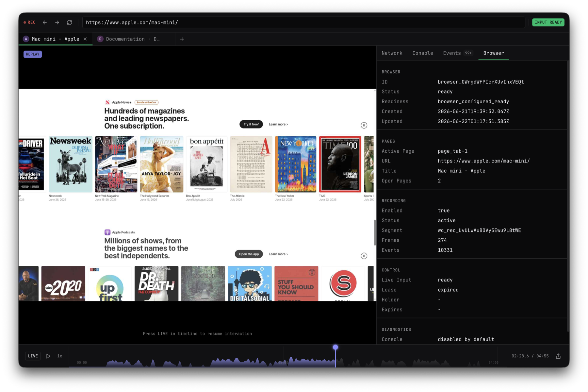588x392 pixels.
Task: Click the URL address bar
Action: [x=303, y=23]
